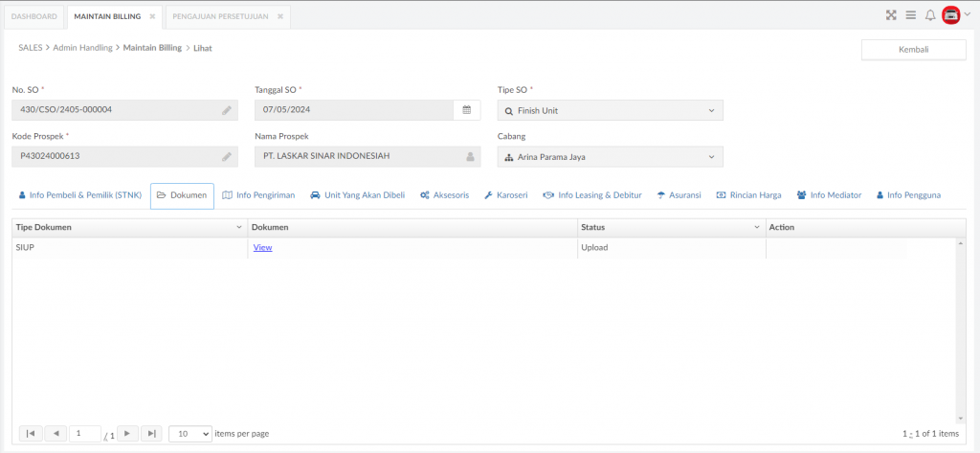Go to the first page of the grid
This screenshot has height=453, width=980.
point(31,433)
